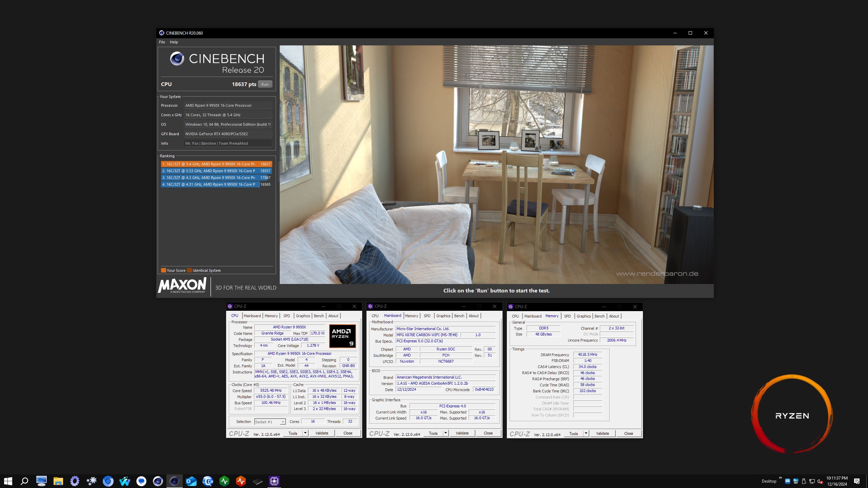Open taskbar Search magnifier
The image size is (868, 488).
click(x=24, y=481)
